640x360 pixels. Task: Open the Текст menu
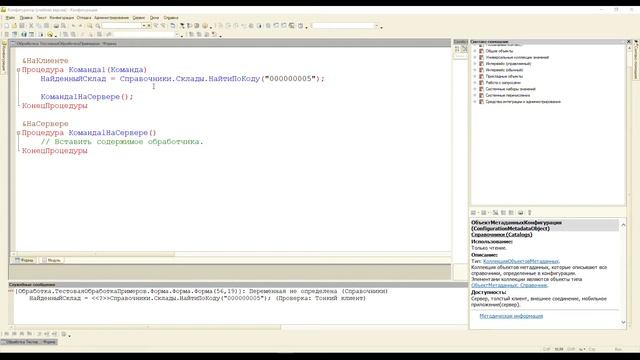[42, 18]
